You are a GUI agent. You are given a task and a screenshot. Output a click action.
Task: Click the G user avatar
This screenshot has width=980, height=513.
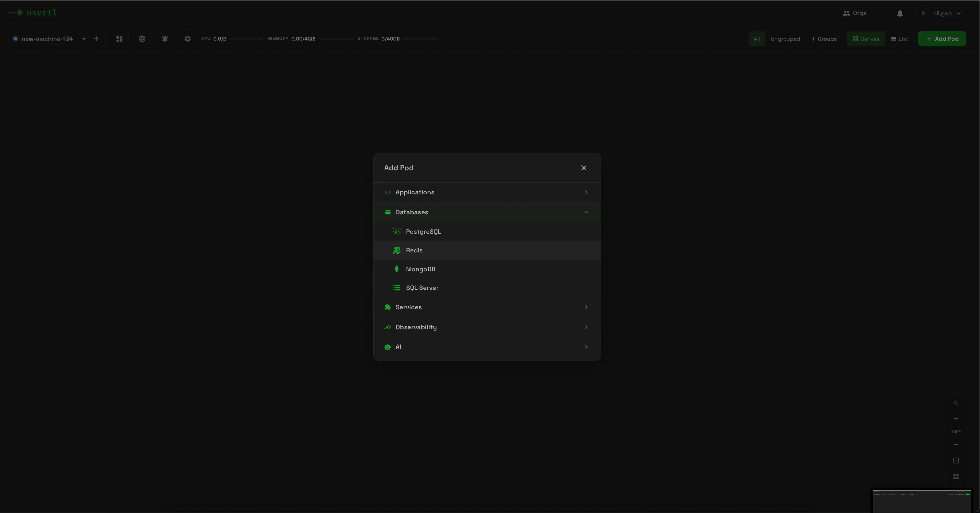923,13
